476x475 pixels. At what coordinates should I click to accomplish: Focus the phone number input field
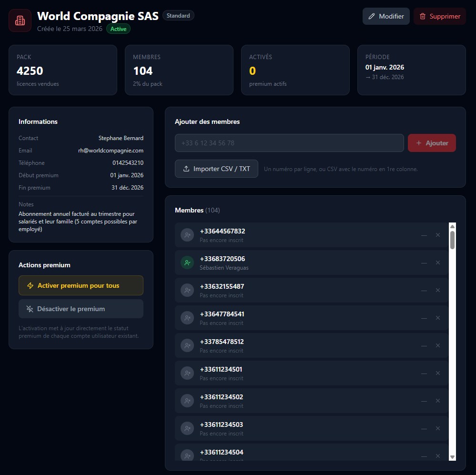tap(289, 143)
